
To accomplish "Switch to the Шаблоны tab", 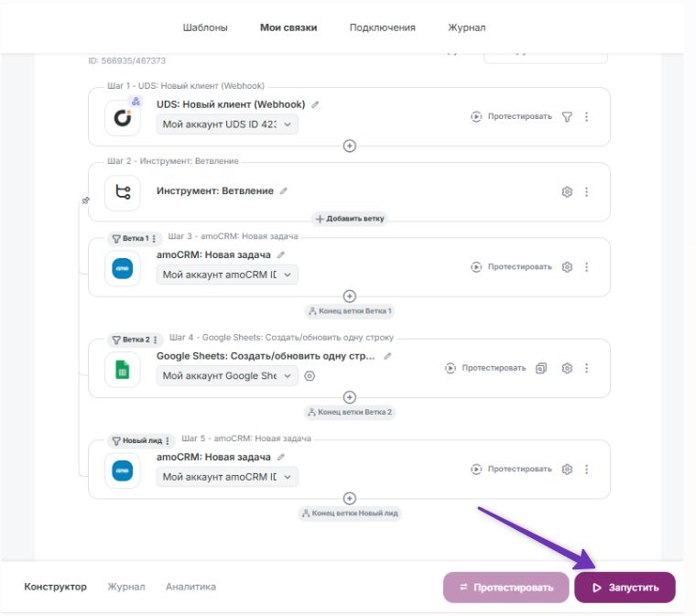I will [x=205, y=27].
